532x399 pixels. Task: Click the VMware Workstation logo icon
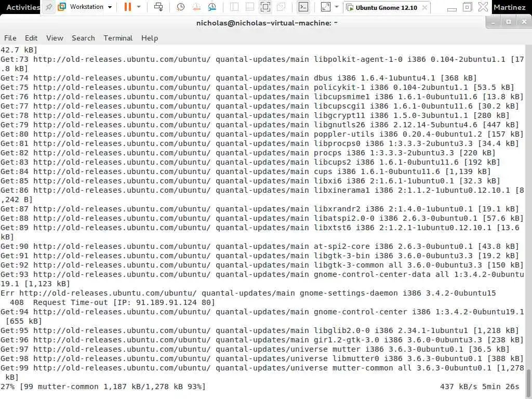[x=62, y=7]
